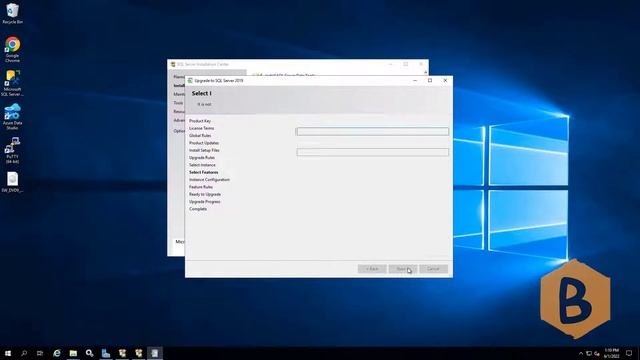
Task: Select the "Feature Rules" wizard step
Action: (x=201, y=187)
